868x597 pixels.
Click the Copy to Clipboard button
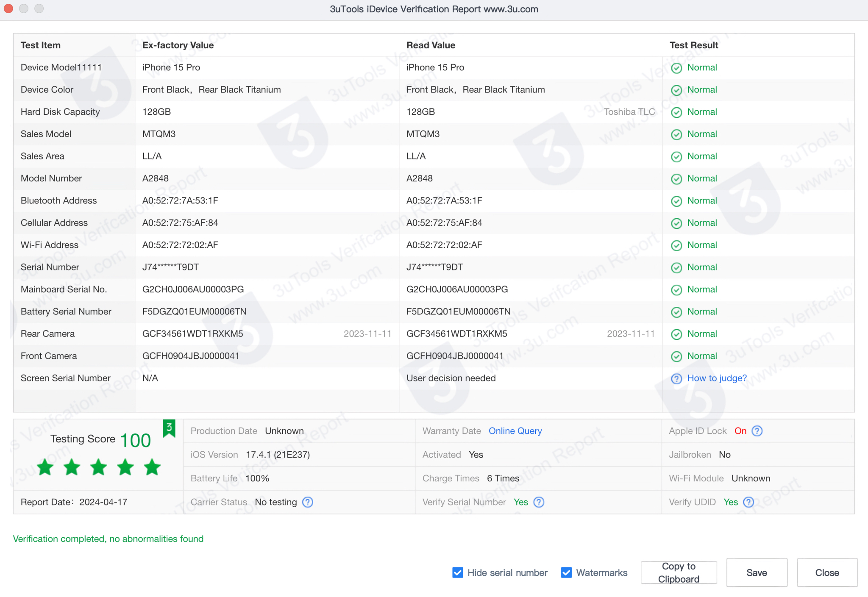[679, 573]
